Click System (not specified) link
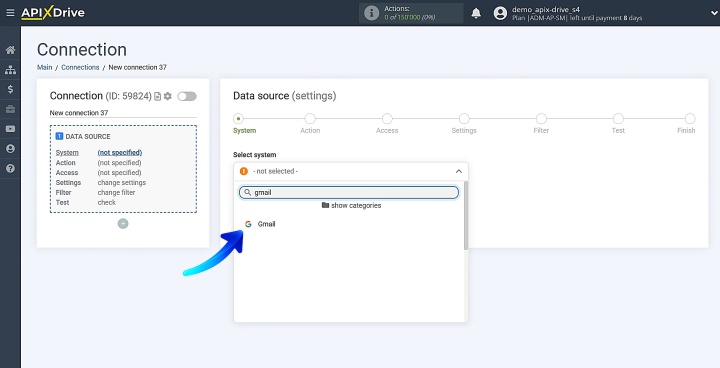Viewport: 720px width, 368px height. click(120, 153)
